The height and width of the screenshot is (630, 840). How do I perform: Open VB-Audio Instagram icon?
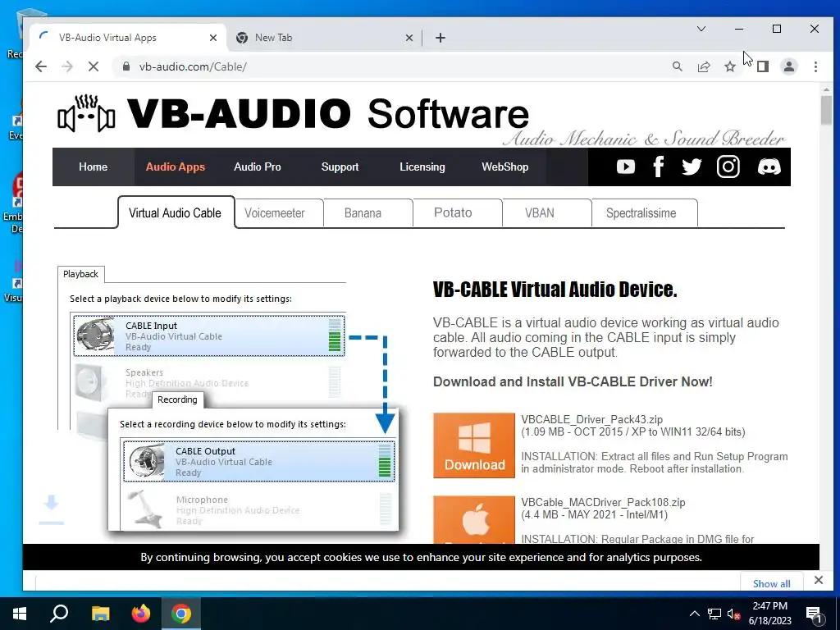point(728,167)
